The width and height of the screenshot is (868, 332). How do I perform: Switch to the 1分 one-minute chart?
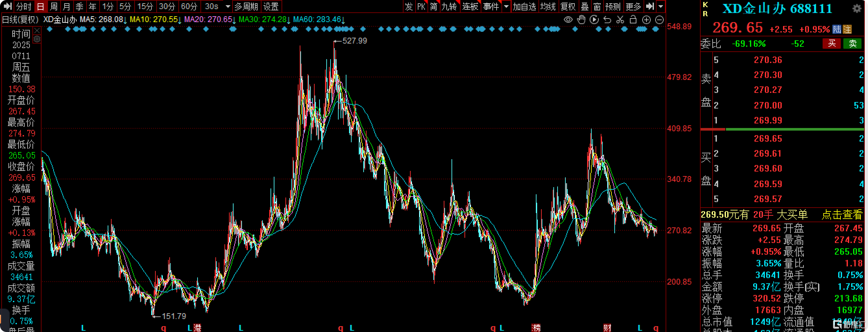[x=108, y=6]
